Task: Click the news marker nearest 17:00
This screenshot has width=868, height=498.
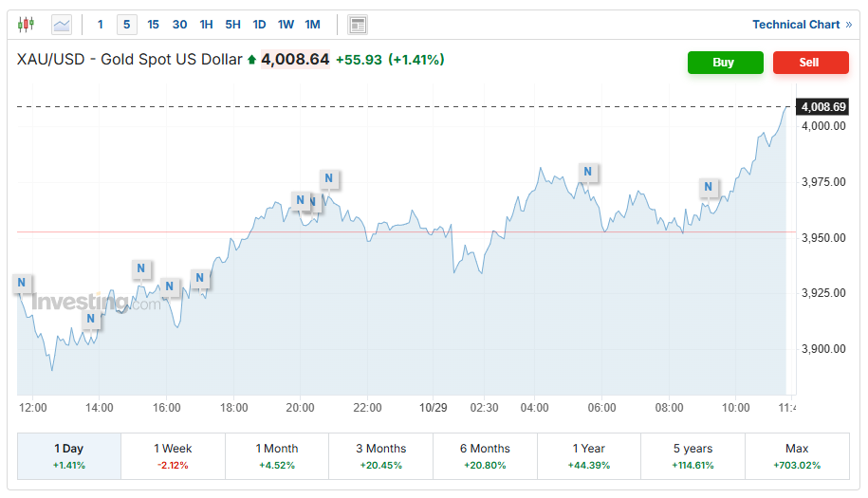Action: pos(199,279)
